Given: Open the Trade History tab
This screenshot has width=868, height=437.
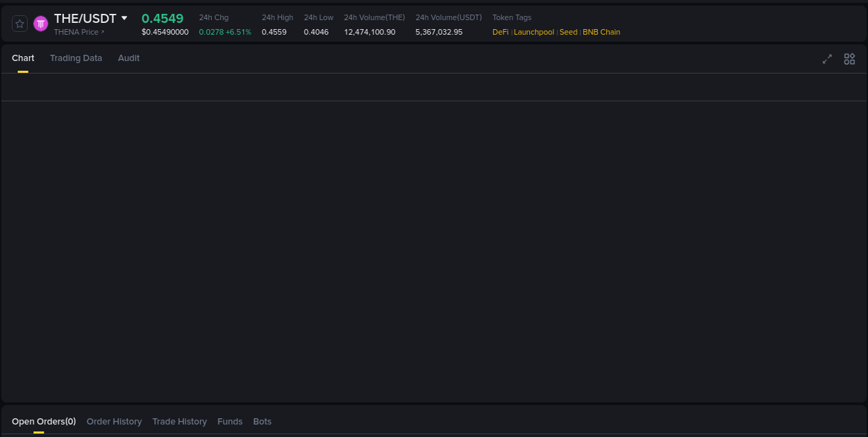Looking at the screenshot, I should pyautogui.click(x=179, y=421).
